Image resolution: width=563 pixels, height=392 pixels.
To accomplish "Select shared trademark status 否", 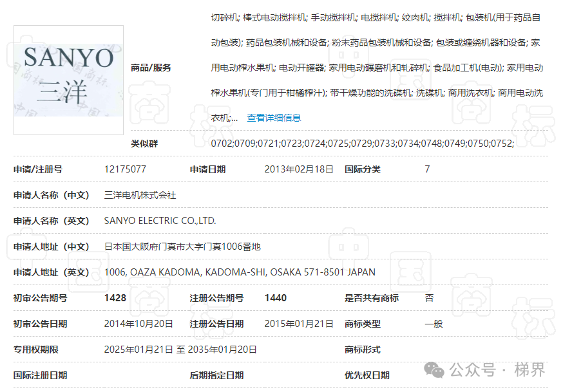I will pos(427,298).
